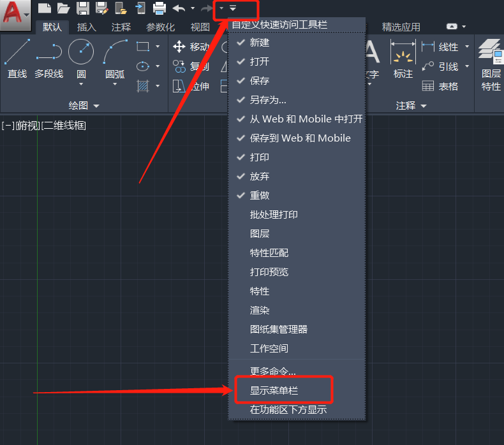Expand the Ellipse tool dropdown arrow
This screenshot has width=504, height=445.
point(158,66)
